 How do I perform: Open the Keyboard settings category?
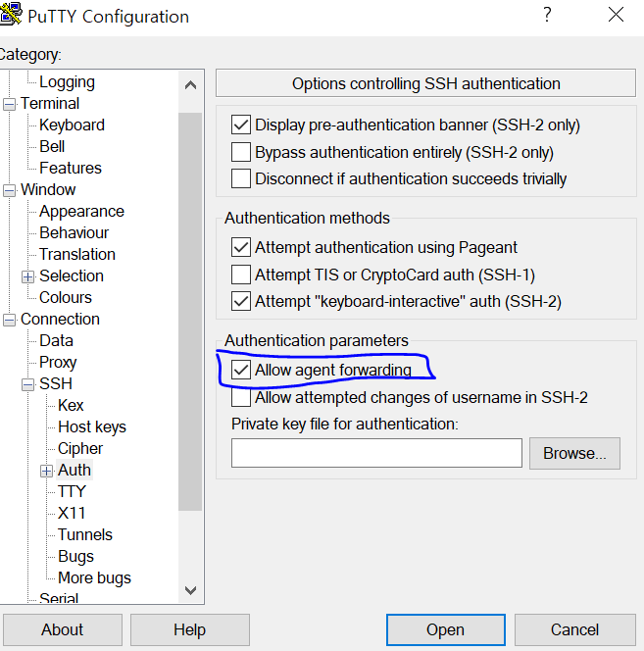pos(72,125)
